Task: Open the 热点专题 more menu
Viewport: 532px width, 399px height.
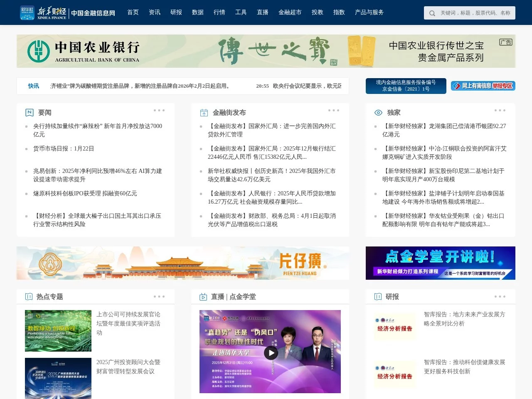Action: pos(159,296)
